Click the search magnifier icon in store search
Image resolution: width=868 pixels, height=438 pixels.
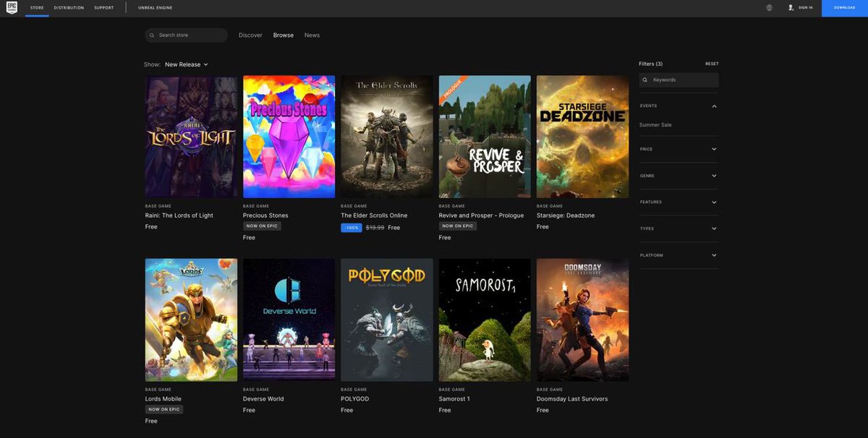coord(152,35)
